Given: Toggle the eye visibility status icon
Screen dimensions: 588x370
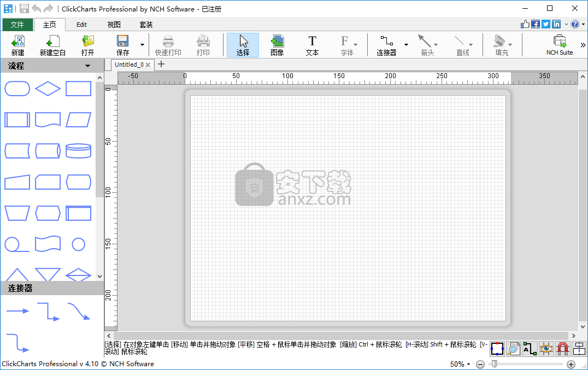Looking at the screenshot, I should pos(546,349).
